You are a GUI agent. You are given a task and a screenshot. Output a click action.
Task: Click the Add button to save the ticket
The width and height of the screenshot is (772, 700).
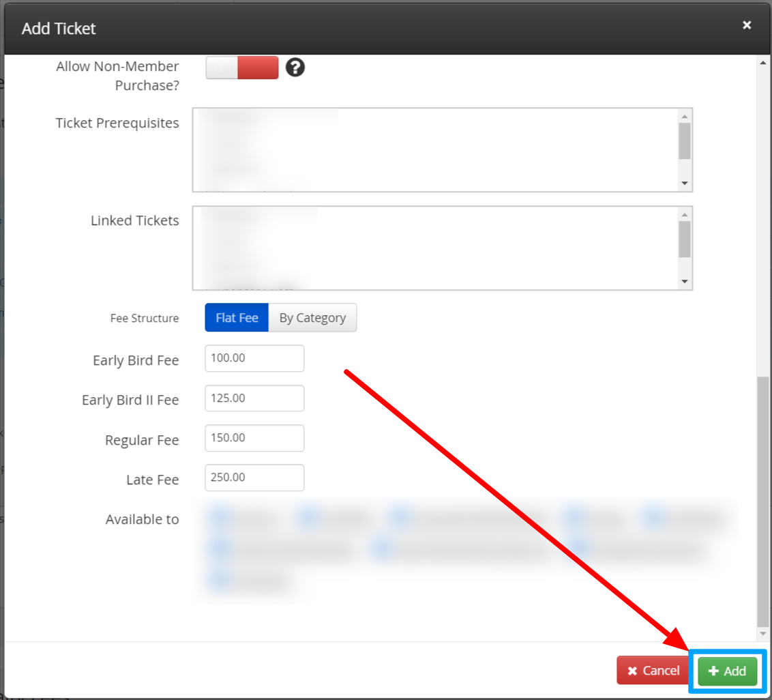(726, 671)
